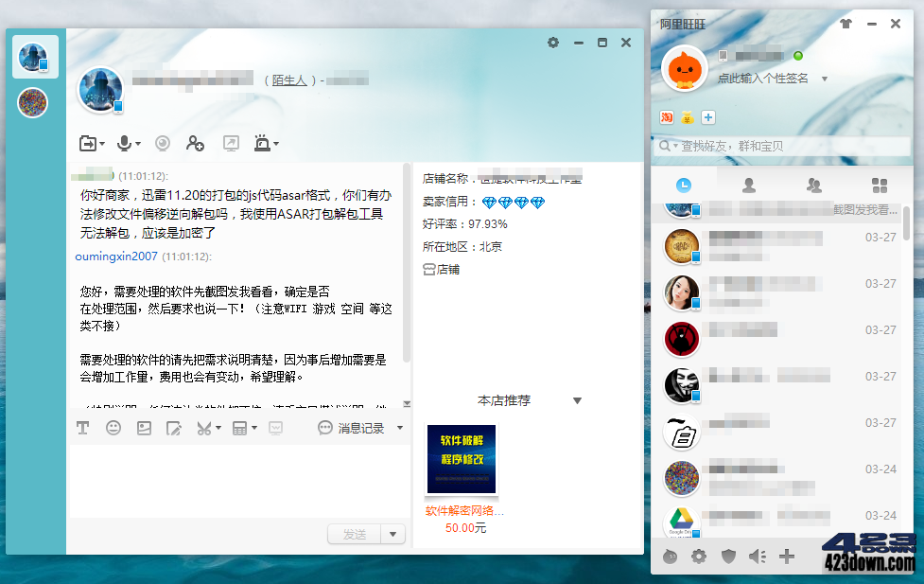Mute sounds with the speaker icon

[x=757, y=557]
